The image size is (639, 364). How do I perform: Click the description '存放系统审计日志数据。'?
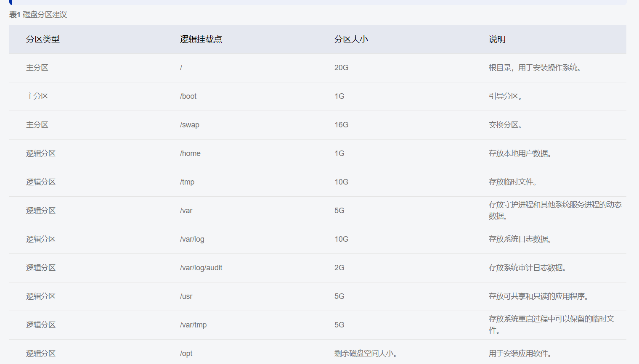click(x=528, y=268)
